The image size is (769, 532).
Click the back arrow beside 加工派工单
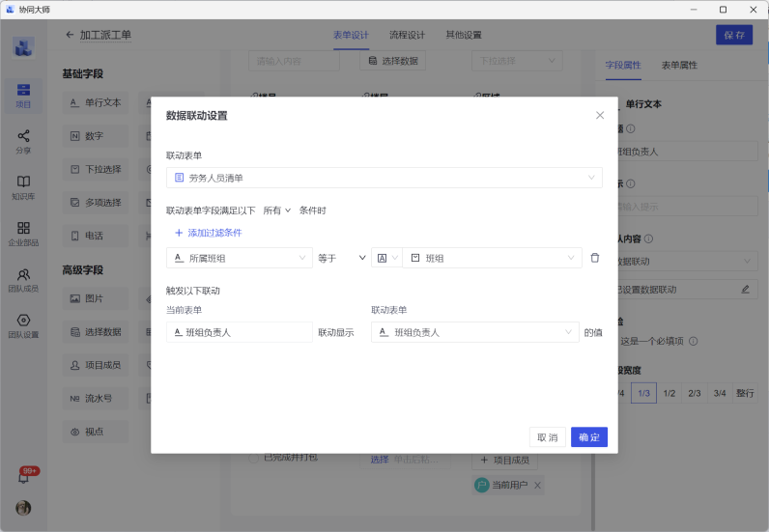pos(69,35)
